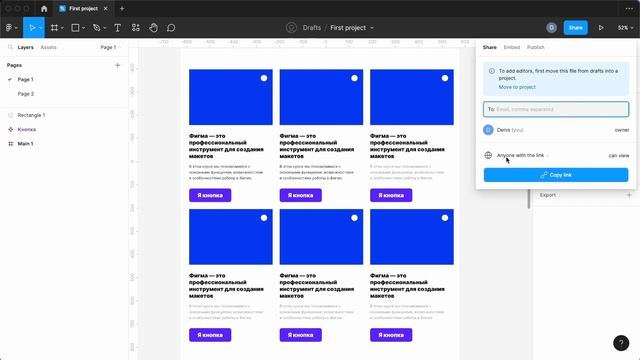Open the Help question mark button

[x=621, y=343]
